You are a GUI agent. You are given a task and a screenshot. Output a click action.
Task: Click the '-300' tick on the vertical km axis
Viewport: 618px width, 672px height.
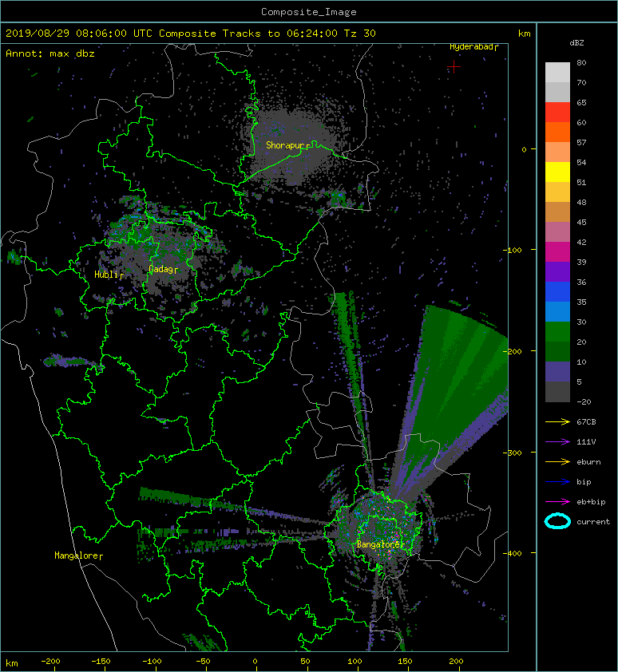(512, 453)
